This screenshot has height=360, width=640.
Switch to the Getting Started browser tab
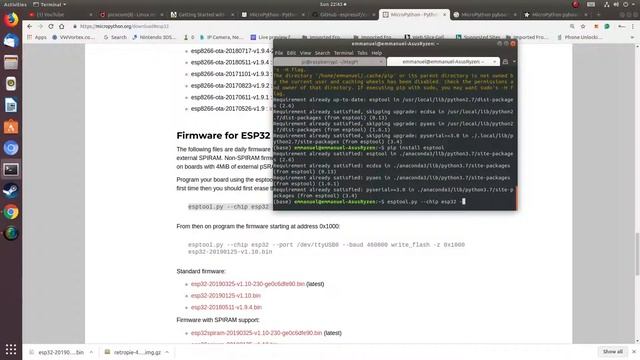pos(202,15)
